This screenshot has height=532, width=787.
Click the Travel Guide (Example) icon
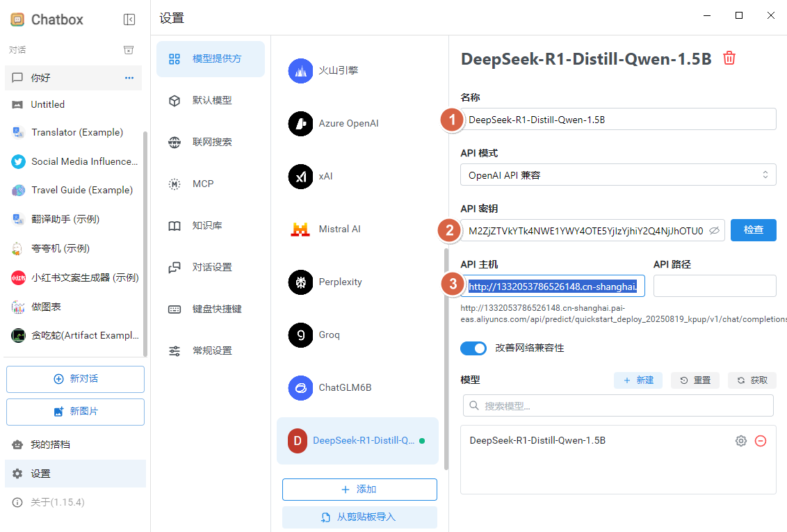click(18, 191)
